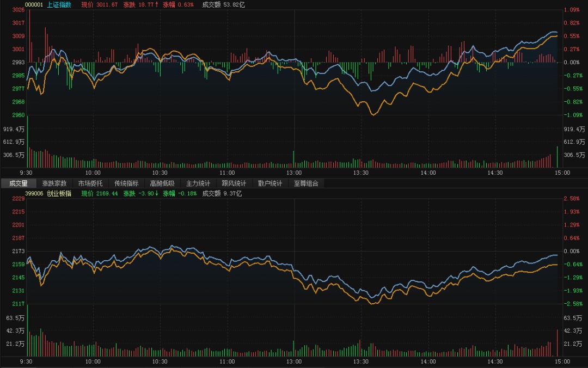Click the 2117 price axis label
Image resolution: width=588 pixels, height=368 pixels.
pos(19,303)
